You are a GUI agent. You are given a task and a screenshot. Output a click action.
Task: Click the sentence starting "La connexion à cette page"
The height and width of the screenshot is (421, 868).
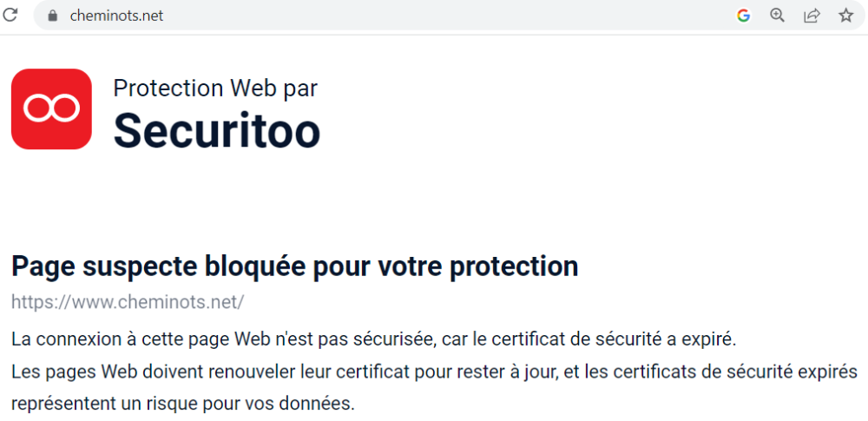(x=373, y=339)
